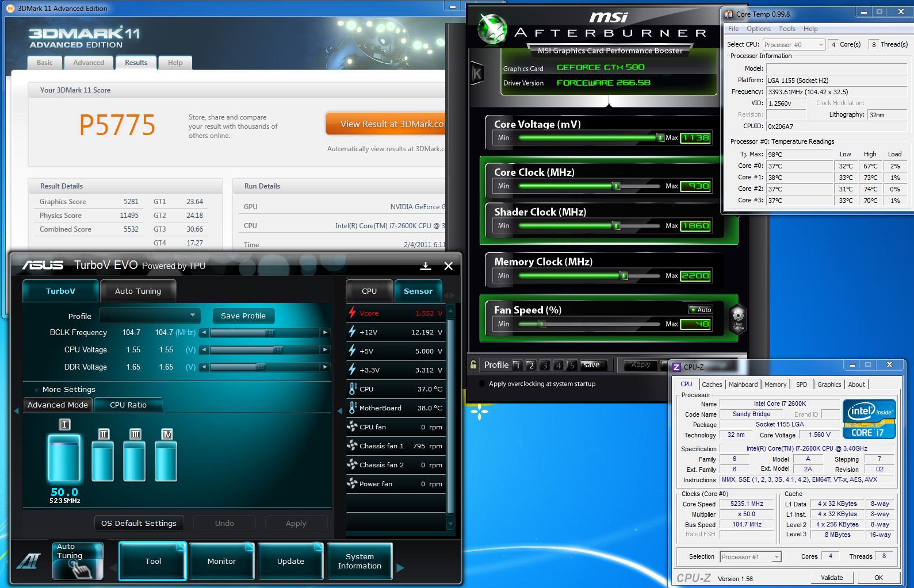Click the Core Temp title bar icon
Viewport: 914px width, 588px height.
click(x=729, y=14)
